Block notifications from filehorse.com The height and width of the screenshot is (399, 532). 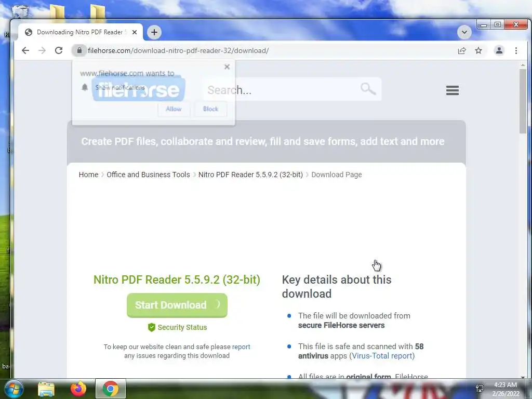(x=211, y=109)
